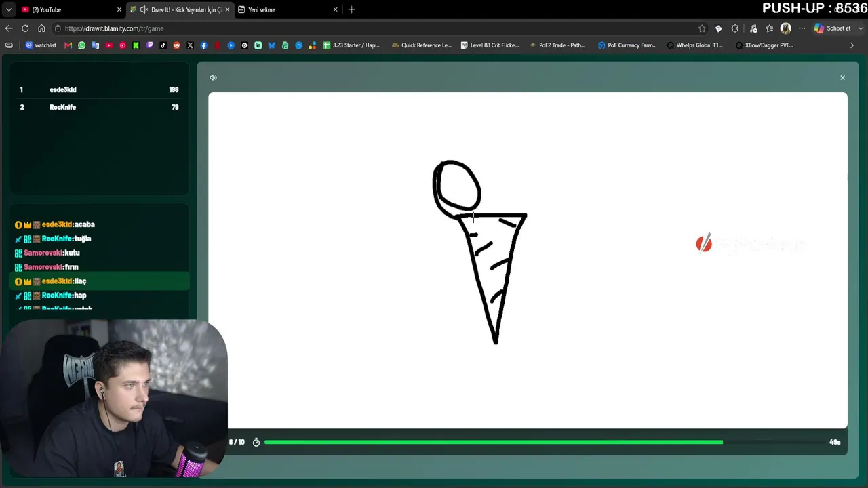Viewport: 868px width, 488px height.
Task: Open the browser home page
Action: (41, 28)
